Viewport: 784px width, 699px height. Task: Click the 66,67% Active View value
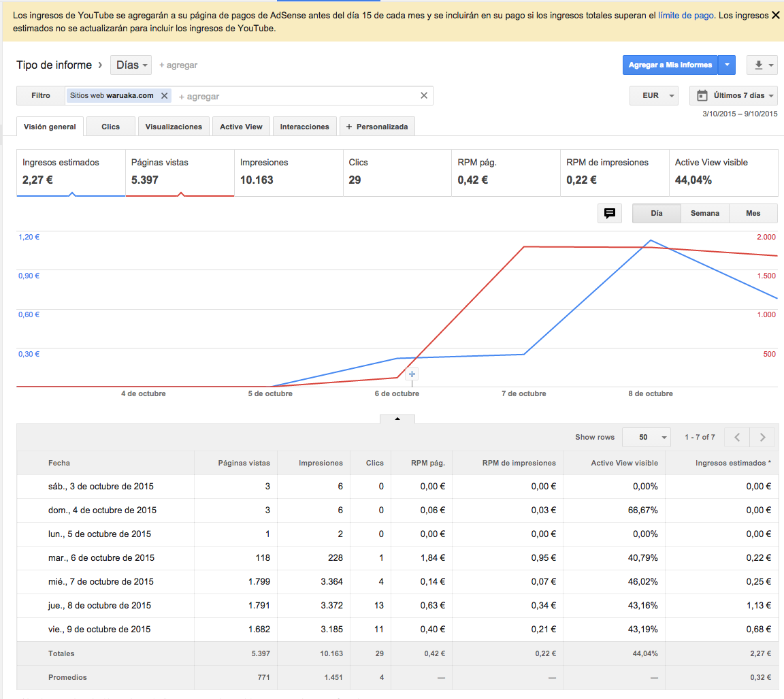click(643, 510)
